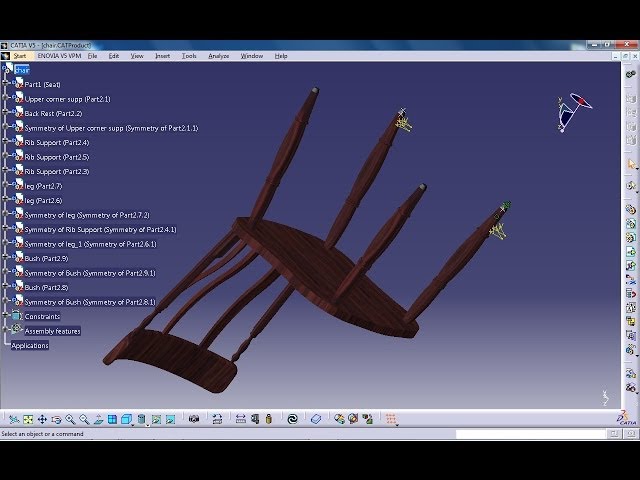Select 'Symmetry of Bush (Symmetry of Part2.8.1)'
Viewport: 640px width, 480px height.
(90, 302)
